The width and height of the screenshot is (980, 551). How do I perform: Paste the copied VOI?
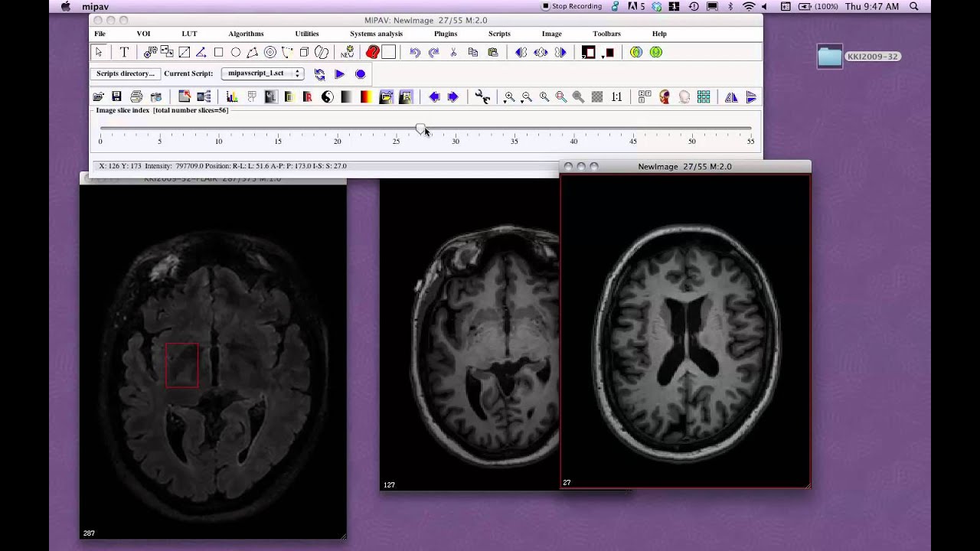pyautogui.click(x=492, y=52)
